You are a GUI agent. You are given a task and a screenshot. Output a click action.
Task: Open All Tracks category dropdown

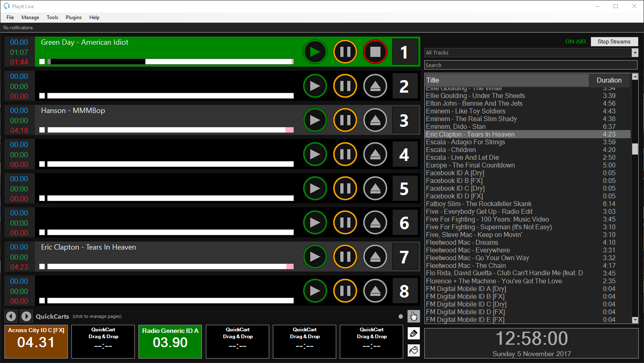pos(635,53)
